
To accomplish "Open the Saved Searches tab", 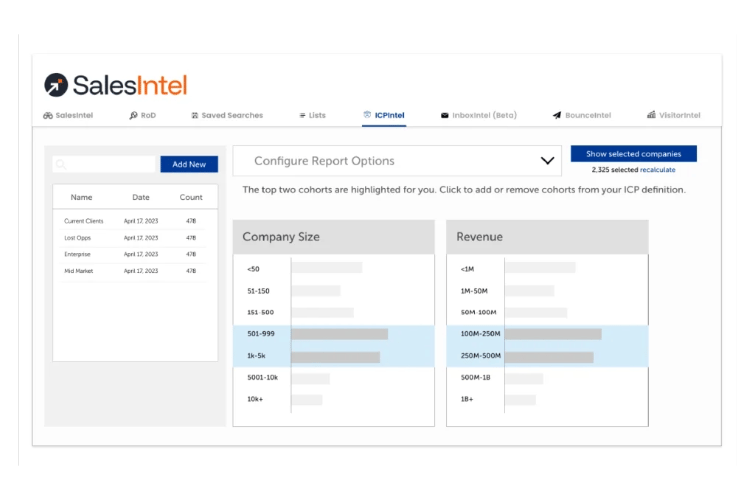I will 227,116.
